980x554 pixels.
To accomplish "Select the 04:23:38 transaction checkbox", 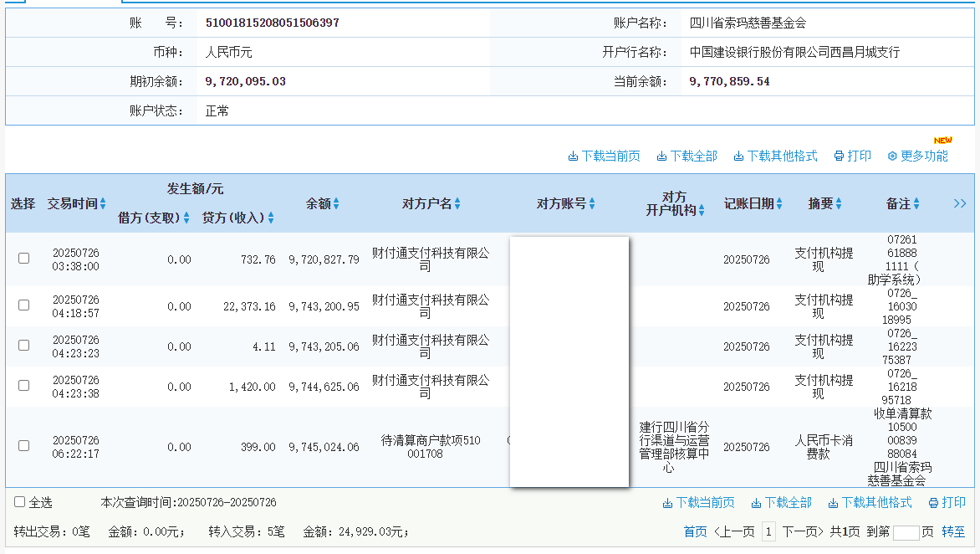I will coord(23,385).
